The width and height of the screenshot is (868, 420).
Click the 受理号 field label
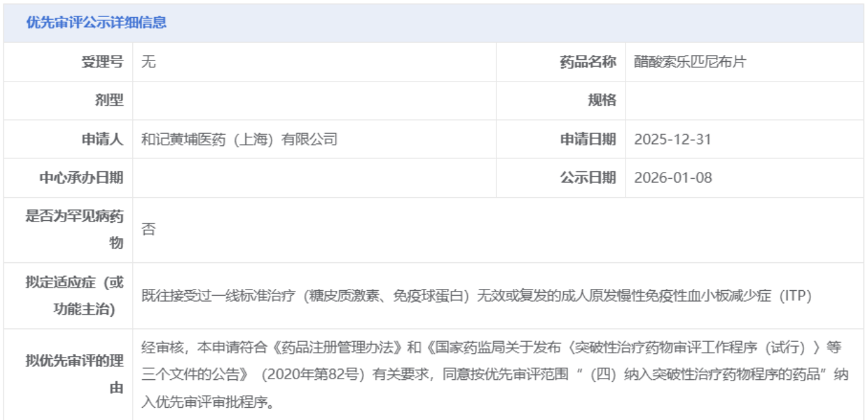tap(102, 62)
